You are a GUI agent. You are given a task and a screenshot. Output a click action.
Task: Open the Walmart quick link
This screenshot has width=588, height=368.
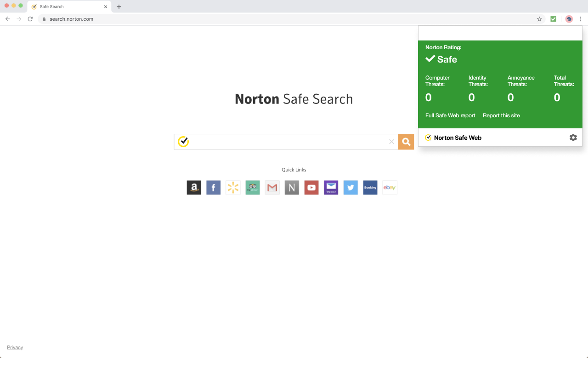point(233,187)
